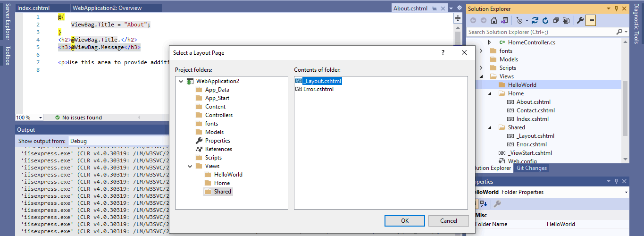644x236 pixels.
Task: Click Alphabetical sort icon in Properties panel
Action: tap(484, 204)
